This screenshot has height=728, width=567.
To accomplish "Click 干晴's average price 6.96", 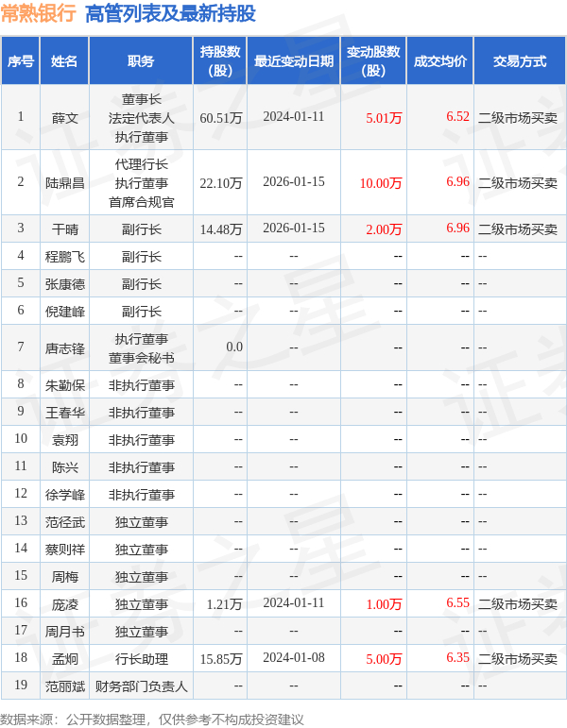I will pos(457,228).
